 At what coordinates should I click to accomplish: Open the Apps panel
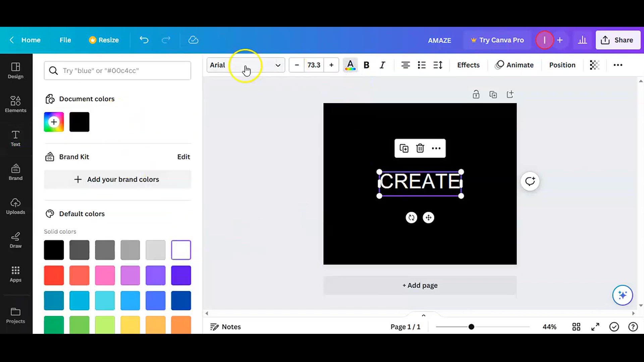(15, 274)
